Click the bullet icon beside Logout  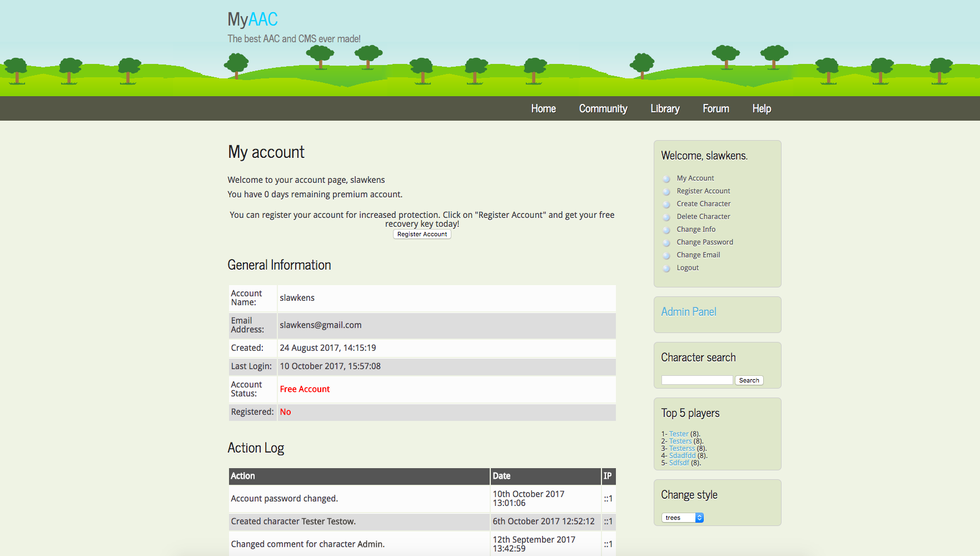[x=666, y=268]
